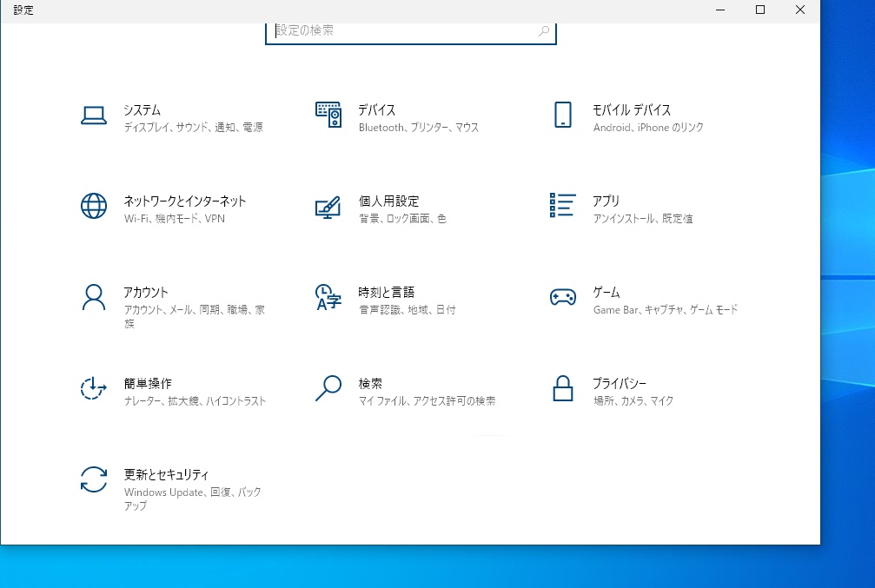Open the システム laptop icon
Image resolution: width=875 pixels, height=588 pixels.
[94, 116]
